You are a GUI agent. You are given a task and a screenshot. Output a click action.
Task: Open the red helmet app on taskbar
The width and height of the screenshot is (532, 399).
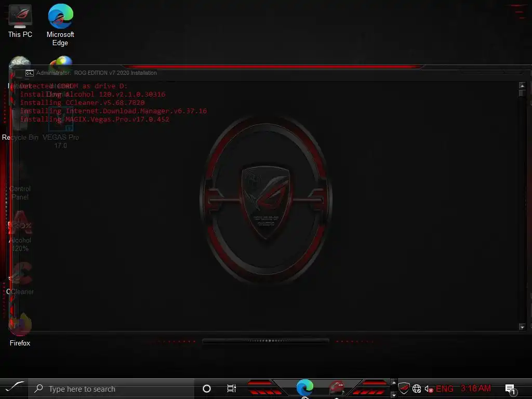[x=337, y=388]
